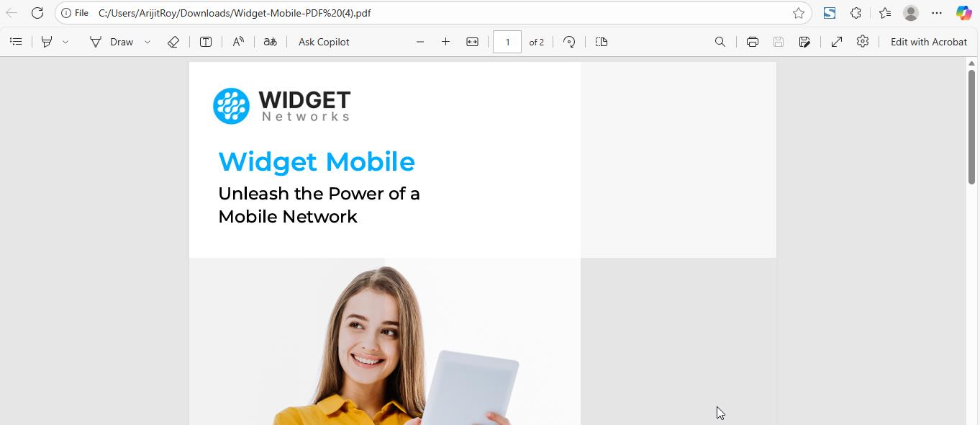Image resolution: width=980 pixels, height=425 pixels.
Task: Toggle the Page view icon
Action: (x=602, y=42)
